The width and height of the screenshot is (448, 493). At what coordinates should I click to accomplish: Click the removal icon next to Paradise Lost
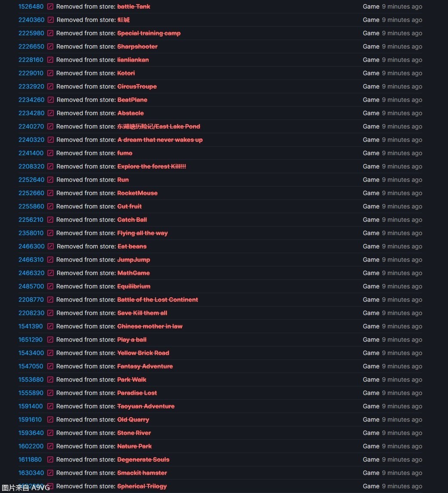point(50,393)
